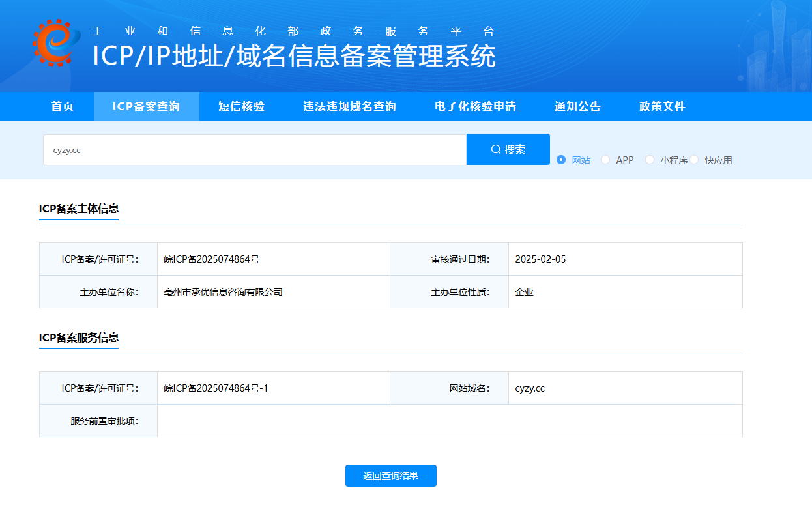Click the 返回查询结果 button
812x518 pixels.
391,476
